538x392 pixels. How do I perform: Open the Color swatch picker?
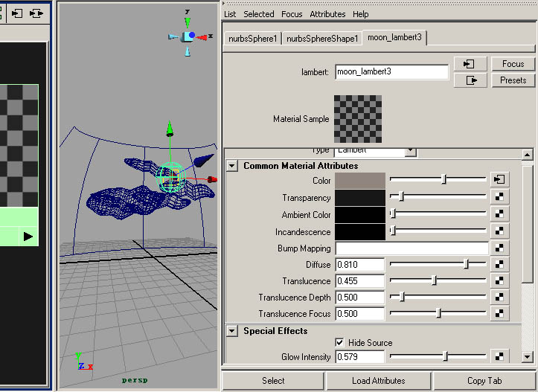tap(360, 181)
